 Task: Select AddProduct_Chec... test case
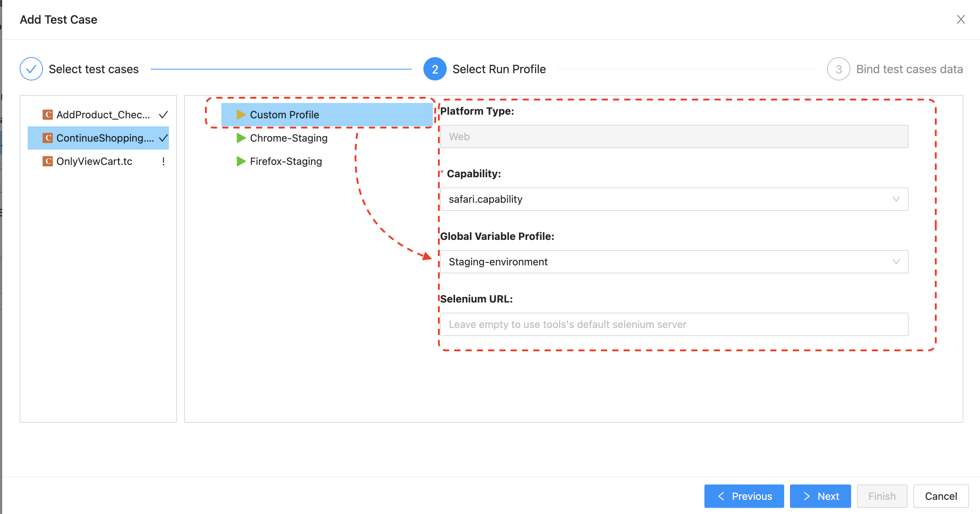point(98,115)
